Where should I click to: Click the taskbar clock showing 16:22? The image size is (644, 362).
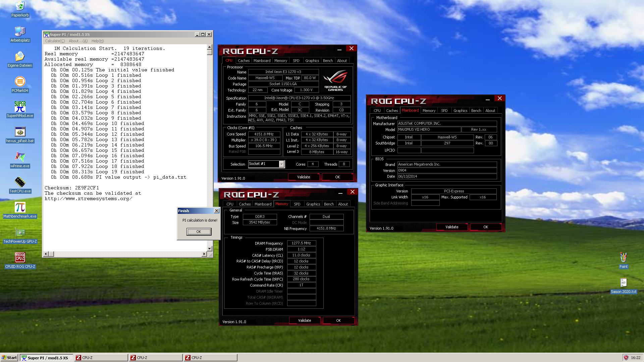click(636, 358)
